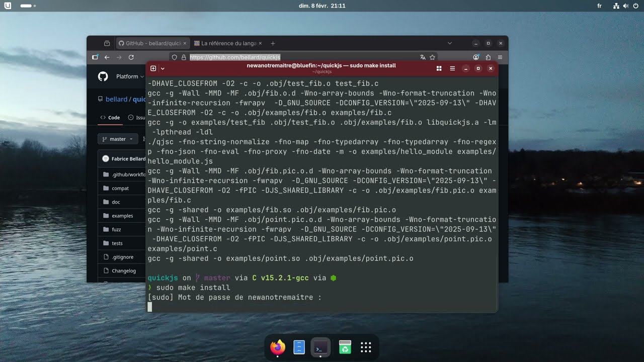
Task: Expand Firefox list all tabs chevron
Action: click(450, 43)
